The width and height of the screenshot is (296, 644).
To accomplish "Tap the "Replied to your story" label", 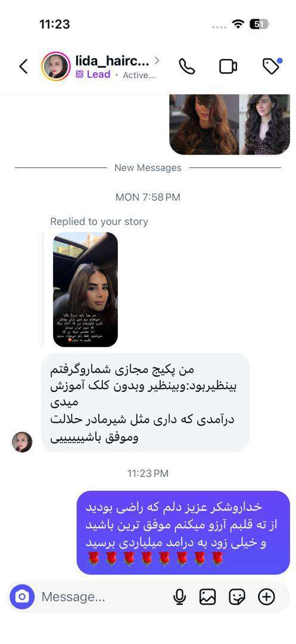I will pos(99,222).
